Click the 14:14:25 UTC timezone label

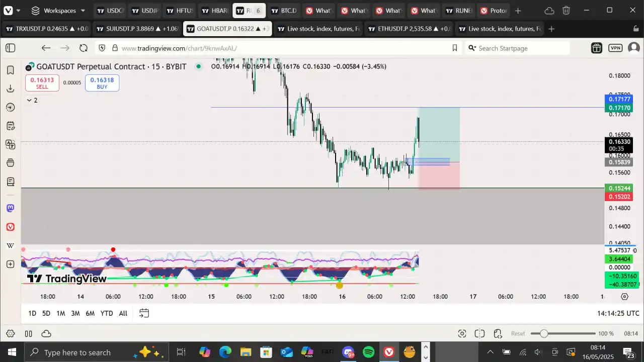click(618, 313)
